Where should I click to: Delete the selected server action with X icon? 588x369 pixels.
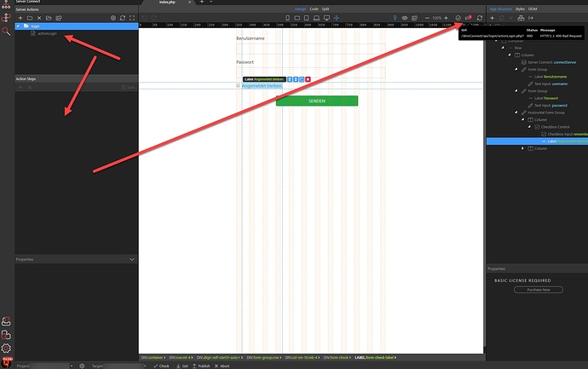coord(39,18)
